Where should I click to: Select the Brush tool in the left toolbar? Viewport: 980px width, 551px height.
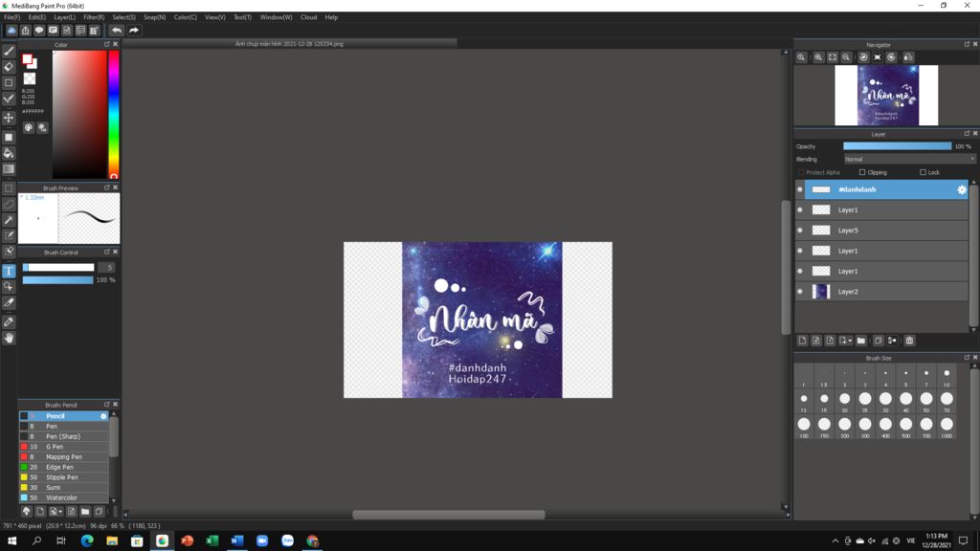(9, 52)
